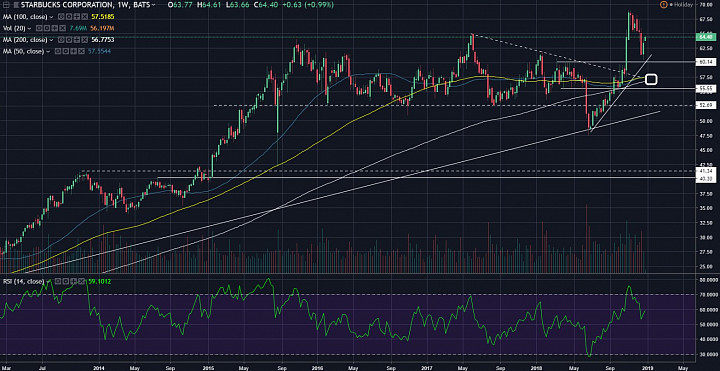The image size is (720, 371).
Task: Toggle visibility of MA (50, close)
Action: click(58, 51)
